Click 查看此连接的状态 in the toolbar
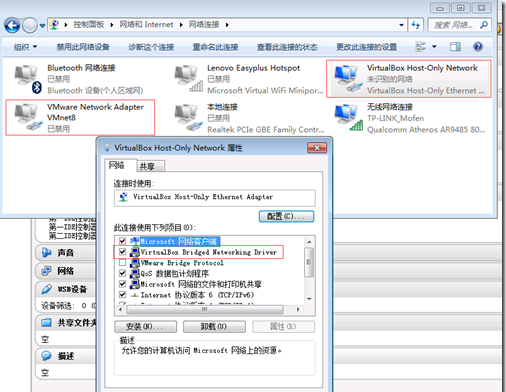This screenshot has height=392, width=506. pos(287,47)
